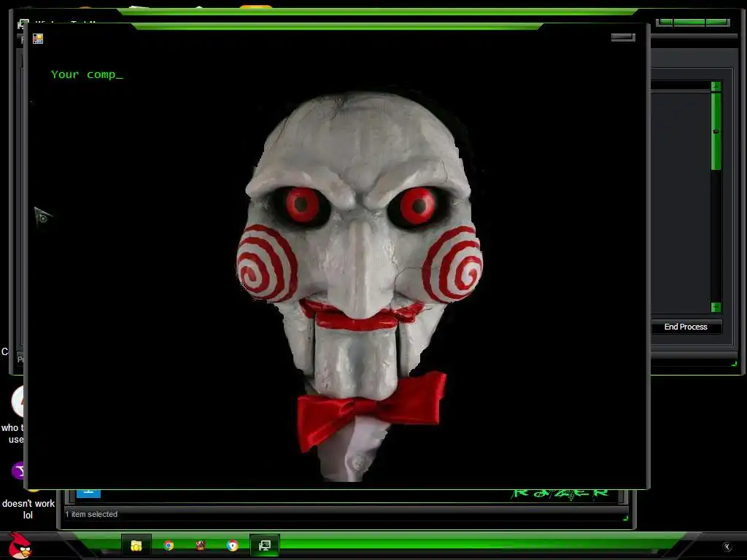The height and width of the screenshot is (560, 747).
Task: Click the Jigsaw puppet face image
Action: pos(360,286)
